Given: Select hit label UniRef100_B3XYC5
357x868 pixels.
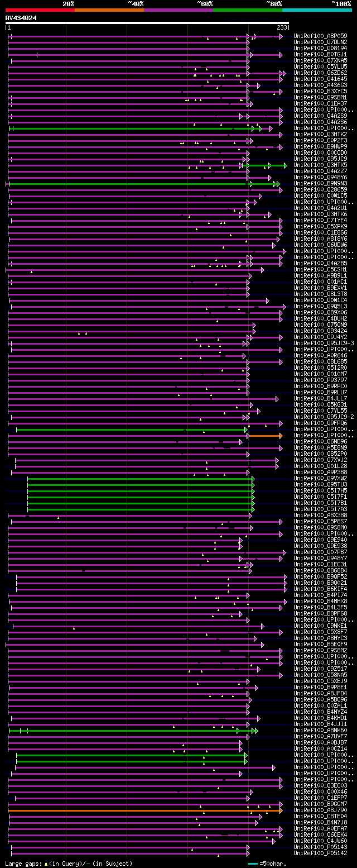Looking at the screenshot, I should click(x=320, y=91).
